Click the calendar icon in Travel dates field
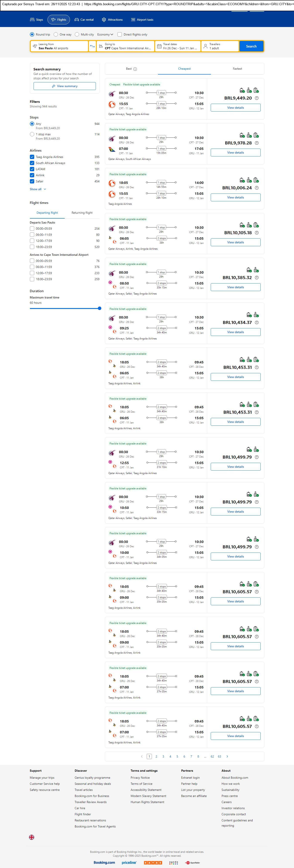 [159, 46]
